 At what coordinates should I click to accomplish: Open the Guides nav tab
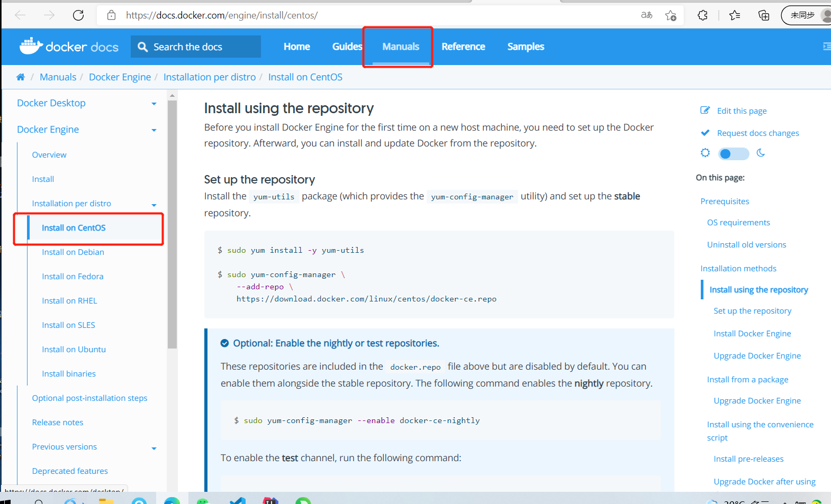(347, 47)
